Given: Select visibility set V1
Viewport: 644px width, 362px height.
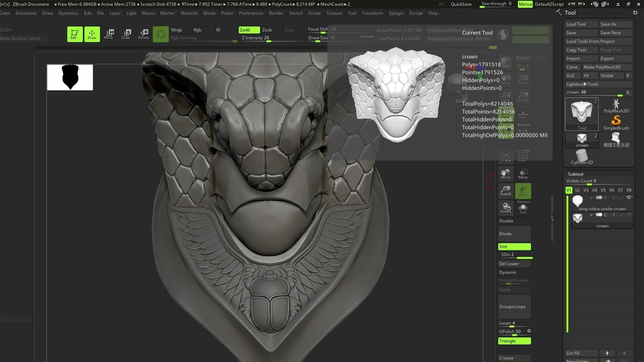Looking at the screenshot, I should pos(569,190).
